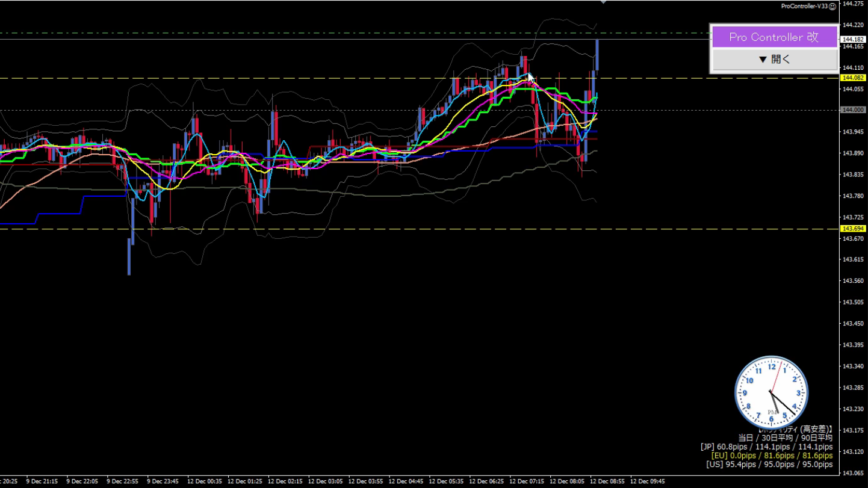Image resolution: width=868 pixels, height=488 pixels.
Task: Click the 当日 / 30日平均 / 90日平均 header
Action: coord(786,438)
